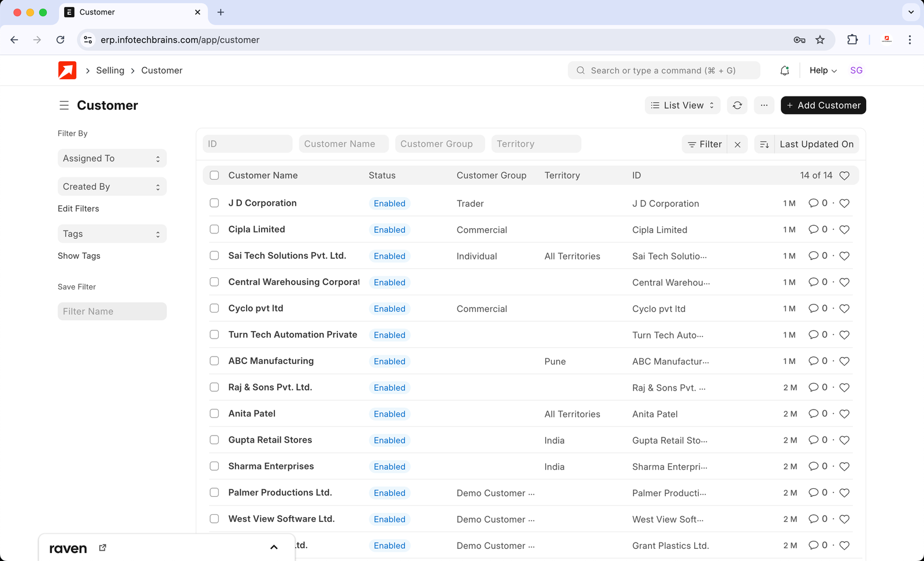The height and width of the screenshot is (561, 924).
Task: Focus the Customer Name filter field
Action: 343,144
